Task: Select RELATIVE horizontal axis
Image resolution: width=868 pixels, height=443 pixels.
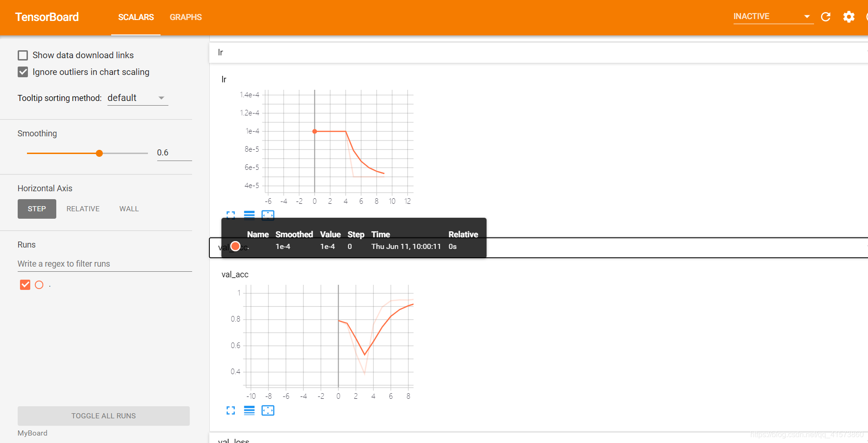Action: click(x=83, y=209)
